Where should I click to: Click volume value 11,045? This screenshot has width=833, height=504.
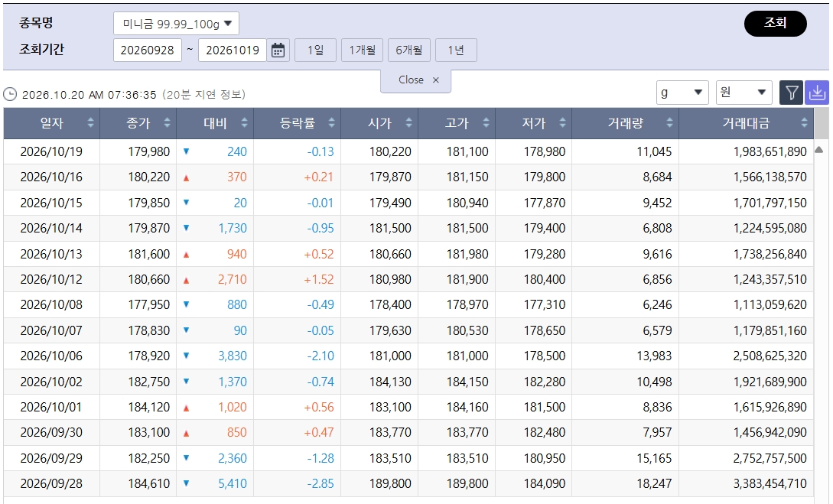(x=655, y=152)
